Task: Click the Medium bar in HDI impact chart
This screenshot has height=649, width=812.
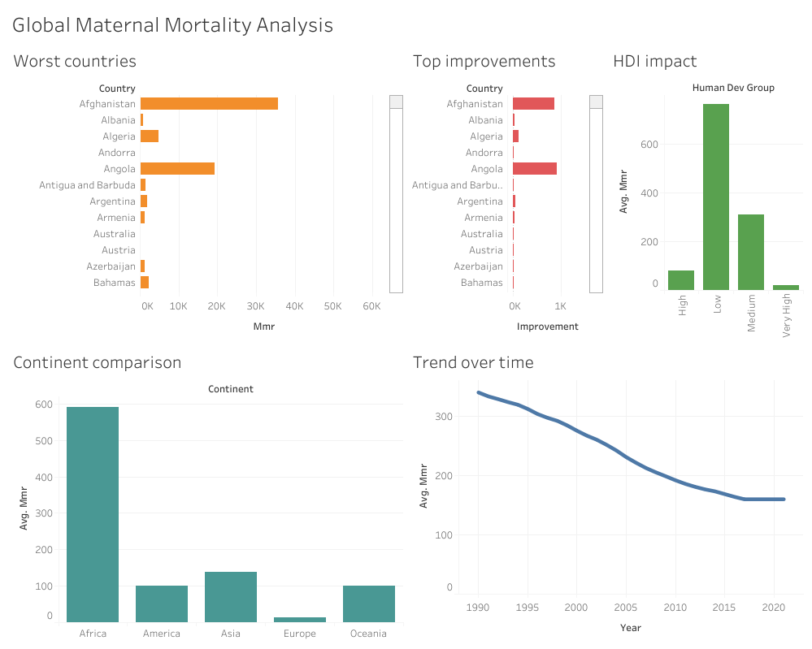Action: point(751,252)
